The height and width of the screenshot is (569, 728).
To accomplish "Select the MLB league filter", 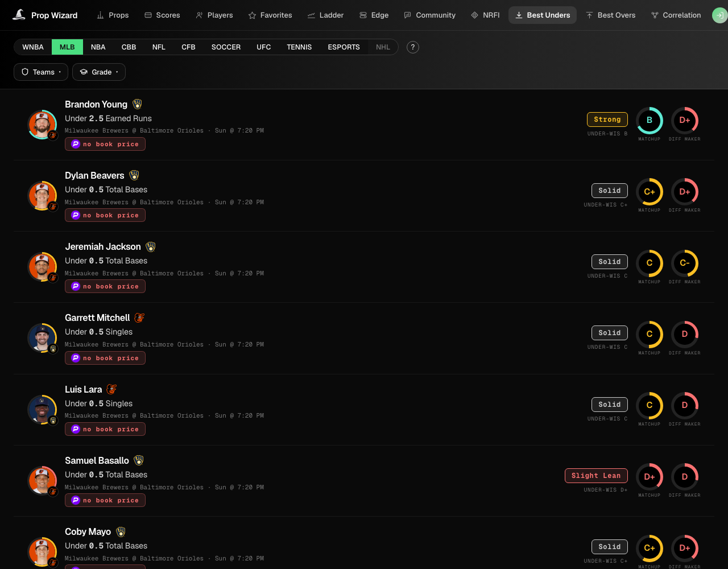I will (x=67, y=47).
